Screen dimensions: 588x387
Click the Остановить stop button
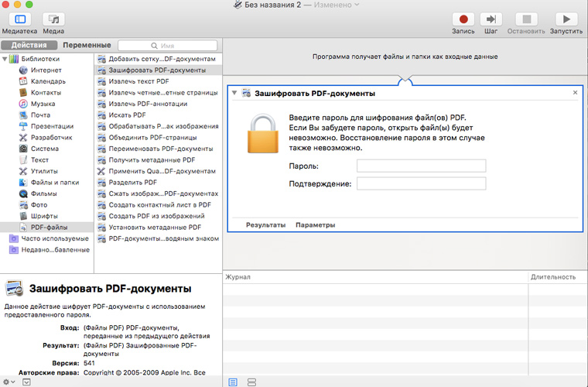527,19
